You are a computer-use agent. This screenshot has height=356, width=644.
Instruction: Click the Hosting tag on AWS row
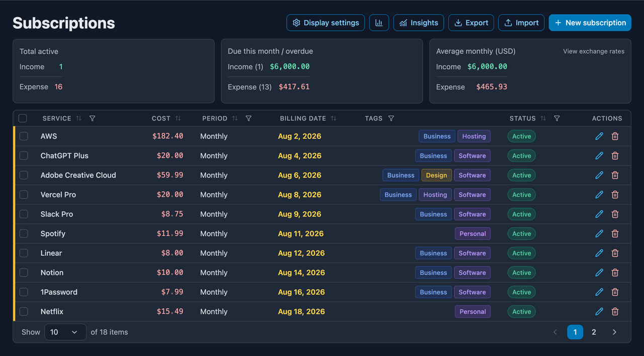474,136
